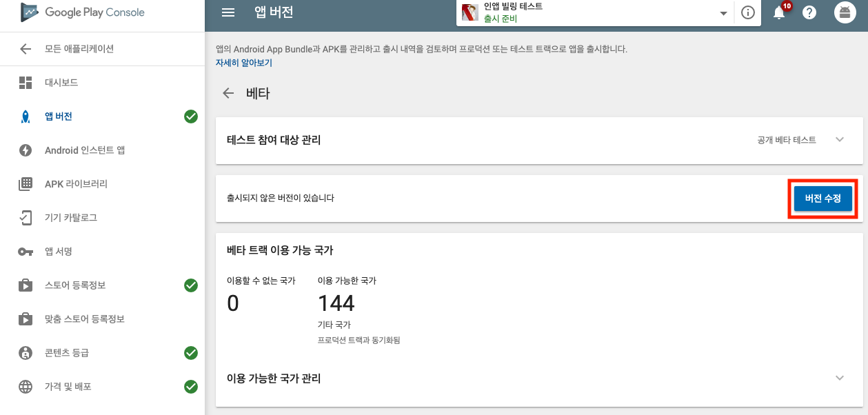
Task: Click green checkmark next to 콘텐츠 등급
Action: point(191,353)
